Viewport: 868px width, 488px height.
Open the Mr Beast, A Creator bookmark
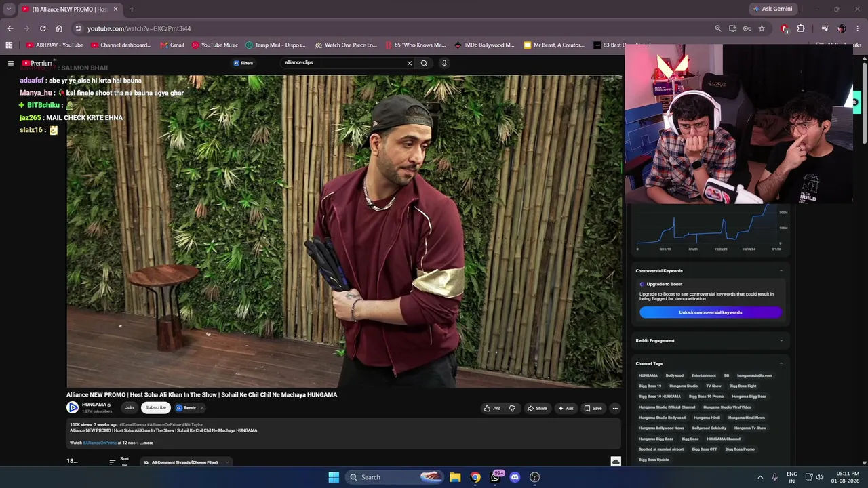(x=553, y=45)
